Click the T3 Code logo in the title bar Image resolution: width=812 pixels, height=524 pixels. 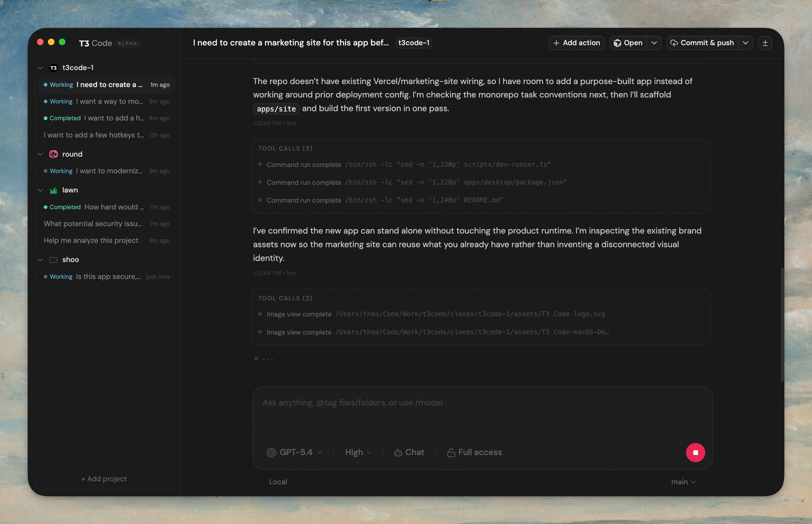(x=95, y=43)
